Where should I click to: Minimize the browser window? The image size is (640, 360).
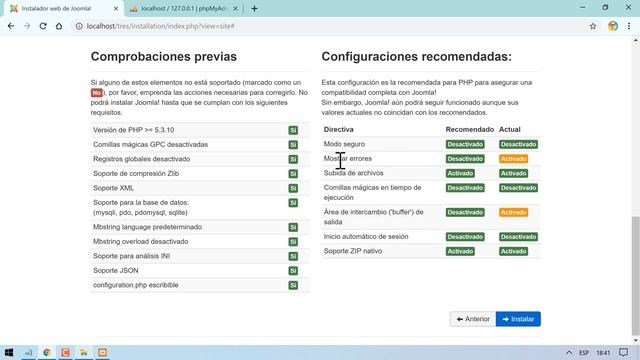(582, 8)
